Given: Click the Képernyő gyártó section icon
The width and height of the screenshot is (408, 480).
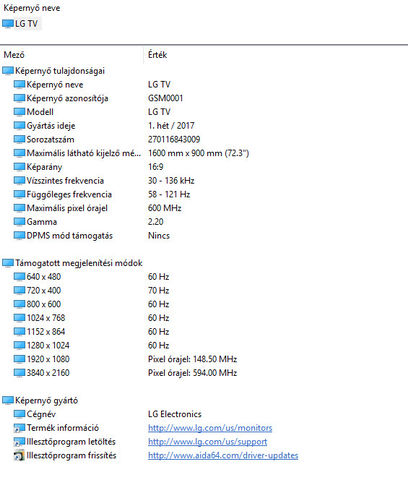Looking at the screenshot, I should point(8,400).
